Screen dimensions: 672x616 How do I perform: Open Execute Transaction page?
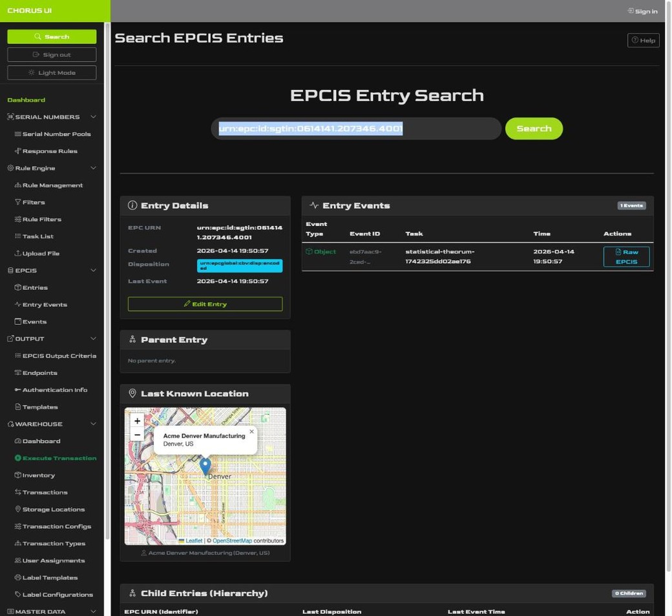coord(56,458)
